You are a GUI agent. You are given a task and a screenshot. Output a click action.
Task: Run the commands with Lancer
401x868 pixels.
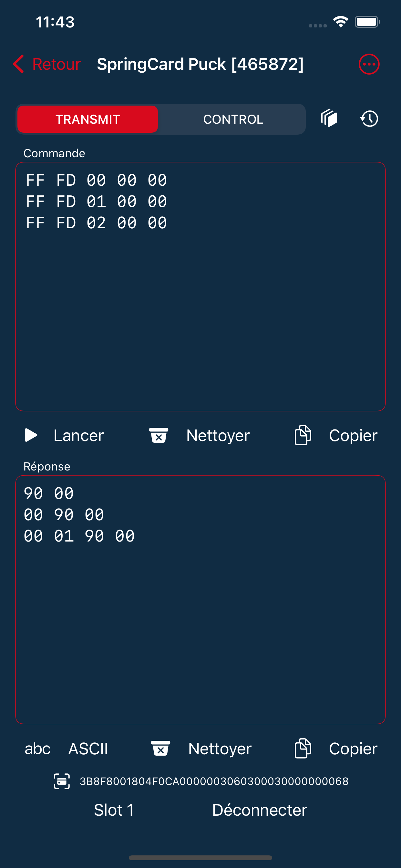pos(78,435)
